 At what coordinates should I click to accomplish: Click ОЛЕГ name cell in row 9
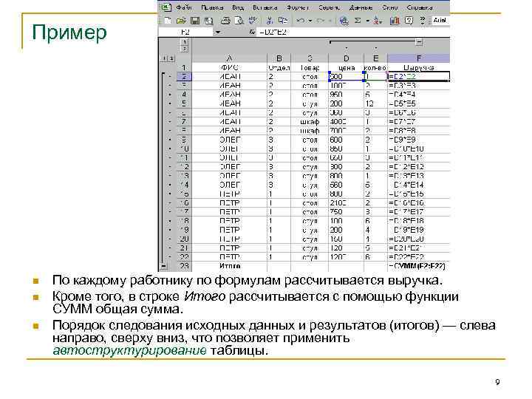[x=229, y=140]
